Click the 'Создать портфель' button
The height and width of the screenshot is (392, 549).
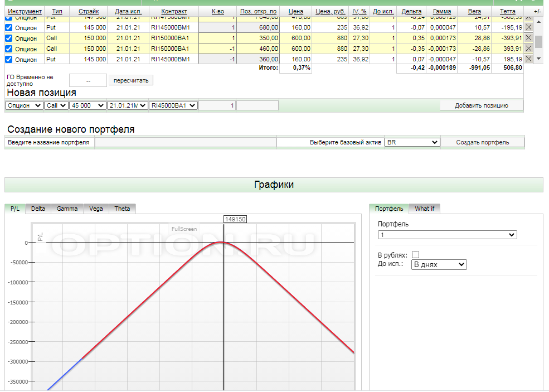tap(482, 142)
